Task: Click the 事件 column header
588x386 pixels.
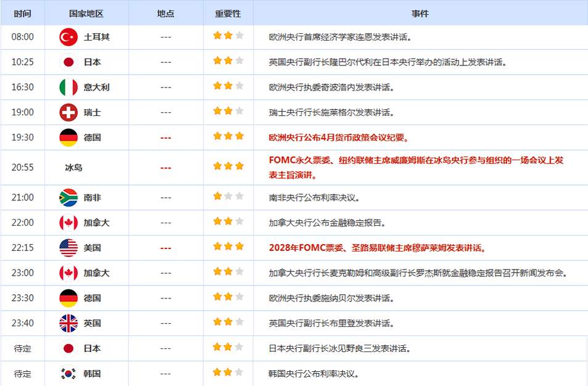Action: pyautogui.click(x=420, y=14)
